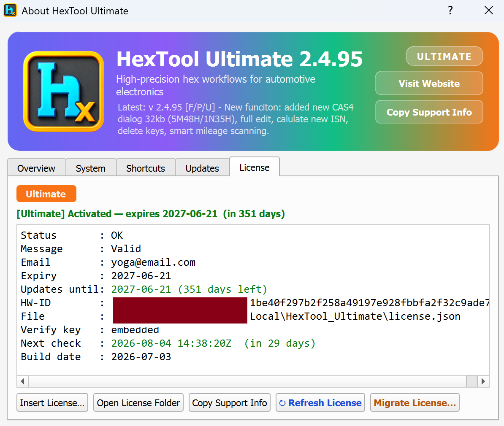
Task: Click Next check date 2026-08-04
Action: click(x=213, y=343)
